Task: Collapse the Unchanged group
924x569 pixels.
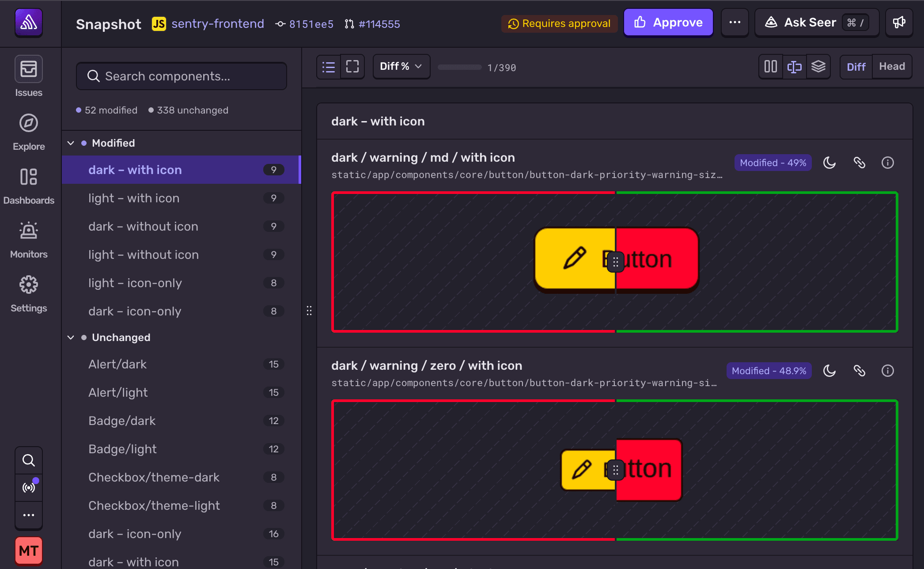Action: 71,338
